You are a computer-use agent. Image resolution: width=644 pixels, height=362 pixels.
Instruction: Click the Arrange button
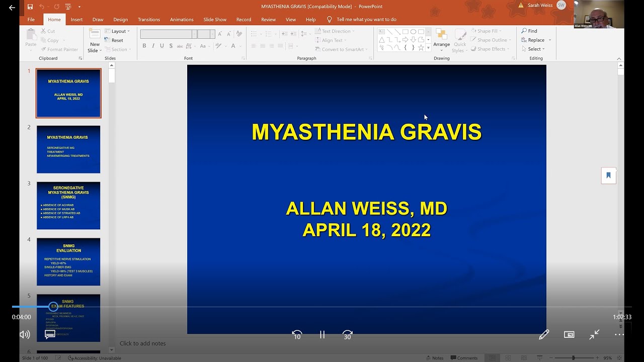441,39
